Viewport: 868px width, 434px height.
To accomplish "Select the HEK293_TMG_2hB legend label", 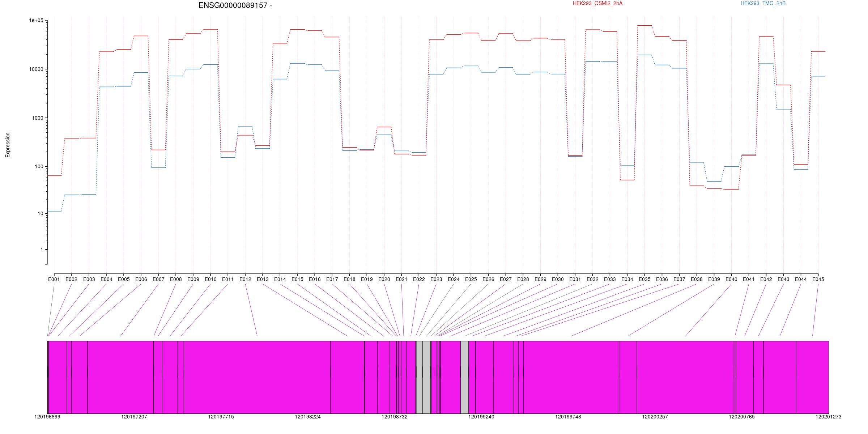I will coord(763,4).
